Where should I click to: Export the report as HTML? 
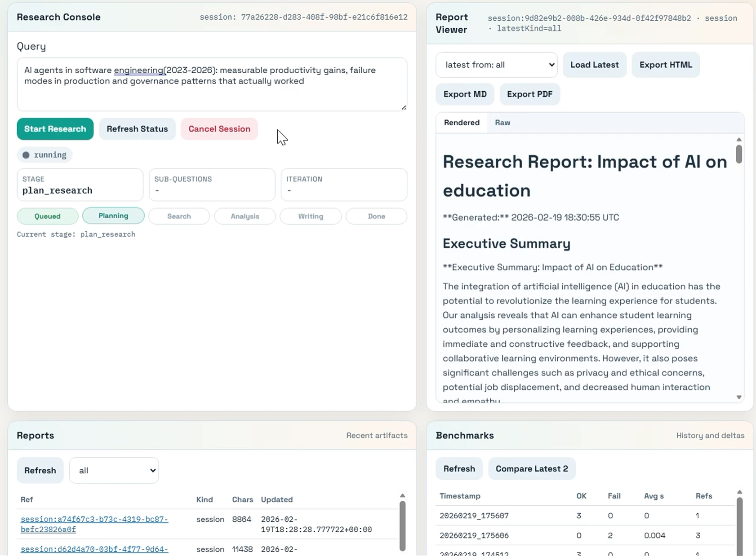coord(666,65)
